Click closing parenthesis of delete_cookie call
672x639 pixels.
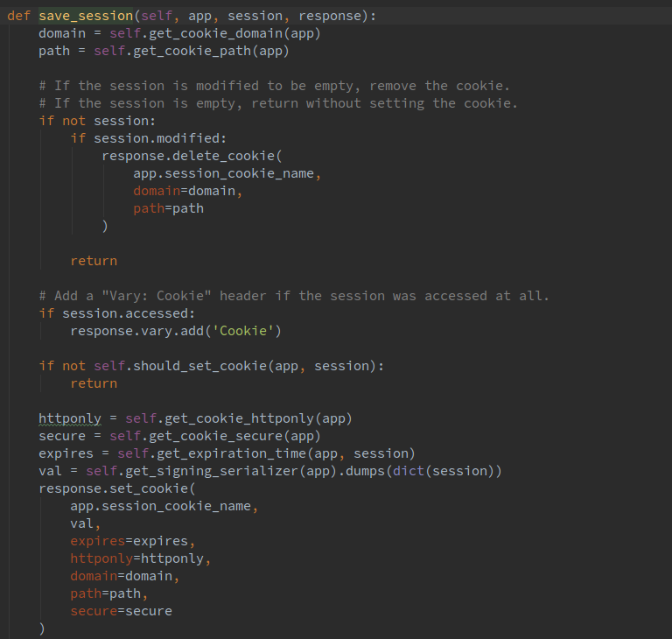pos(105,226)
